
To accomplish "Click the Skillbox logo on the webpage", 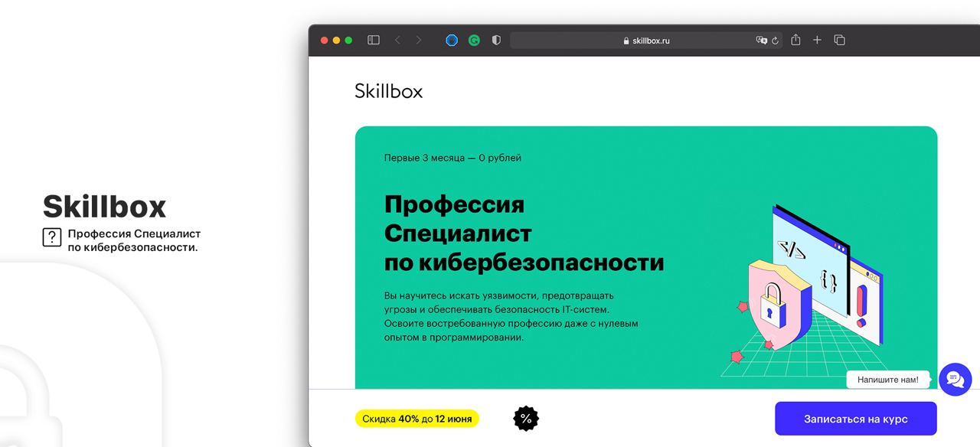I will point(388,91).
